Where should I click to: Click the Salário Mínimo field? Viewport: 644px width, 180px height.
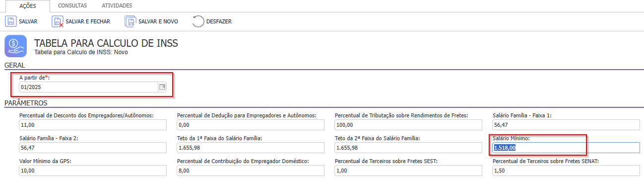pos(566,148)
